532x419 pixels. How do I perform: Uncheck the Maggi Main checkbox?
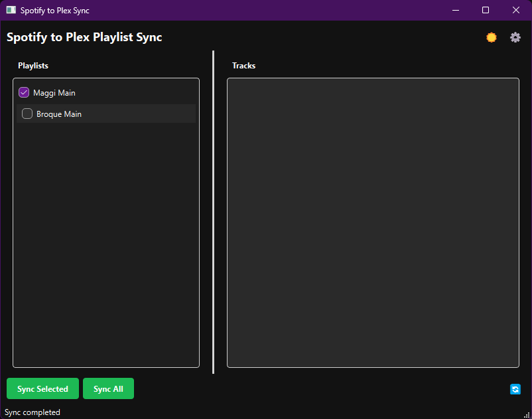[x=24, y=92]
